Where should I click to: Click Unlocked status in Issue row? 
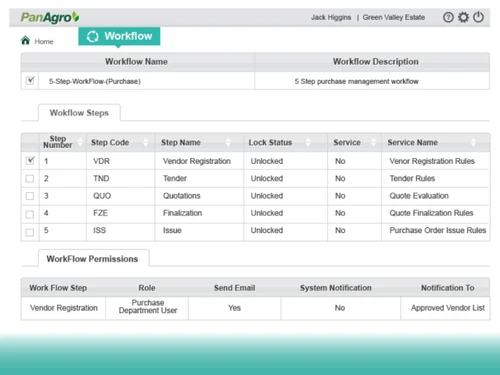tap(267, 230)
